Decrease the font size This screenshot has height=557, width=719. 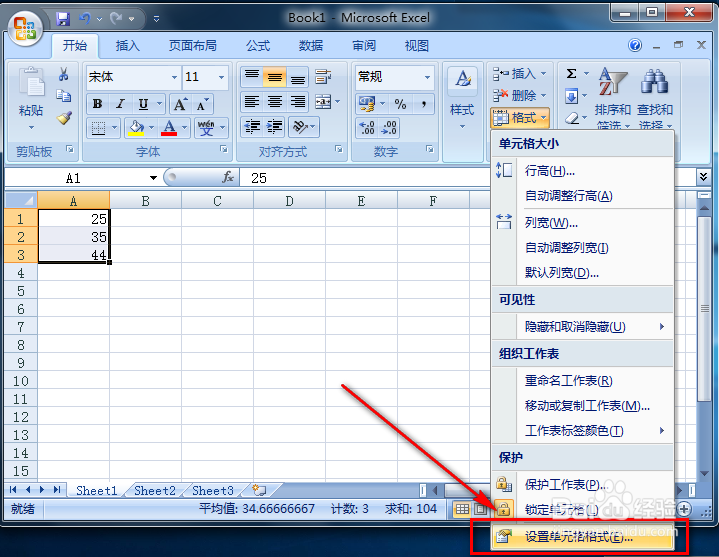202,104
